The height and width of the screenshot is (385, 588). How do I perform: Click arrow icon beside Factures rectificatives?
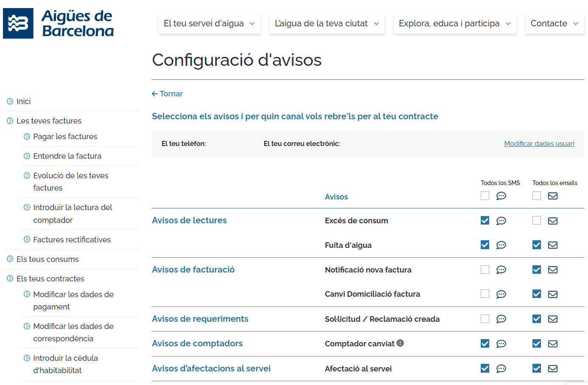(27, 239)
